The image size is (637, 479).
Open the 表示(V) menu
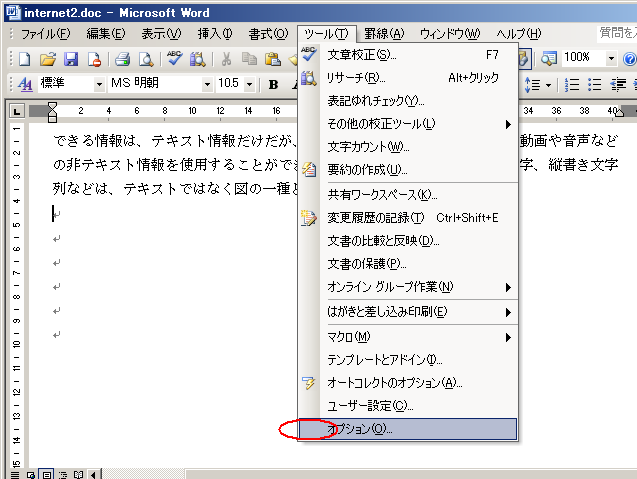tap(161, 34)
